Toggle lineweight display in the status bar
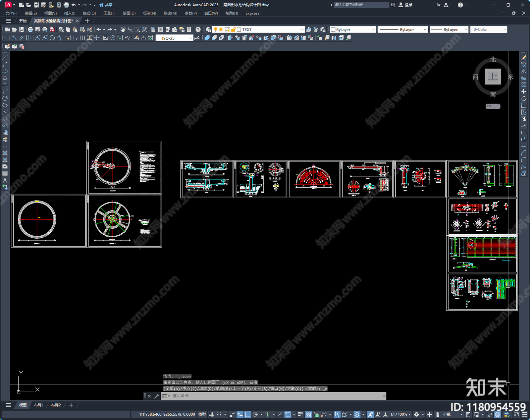Viewport: 530px width, 420px height. click(x=300, y=414)
